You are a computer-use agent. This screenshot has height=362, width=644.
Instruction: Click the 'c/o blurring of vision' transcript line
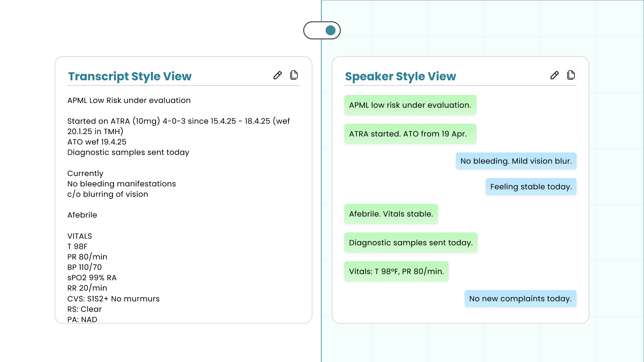point(107,194)
